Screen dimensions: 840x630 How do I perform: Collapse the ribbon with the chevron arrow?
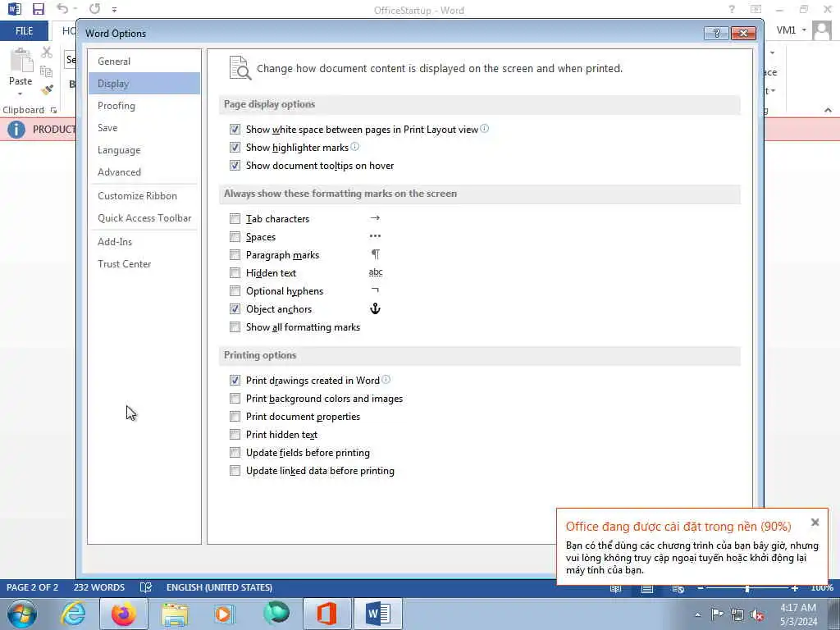(x=829, y=110)
